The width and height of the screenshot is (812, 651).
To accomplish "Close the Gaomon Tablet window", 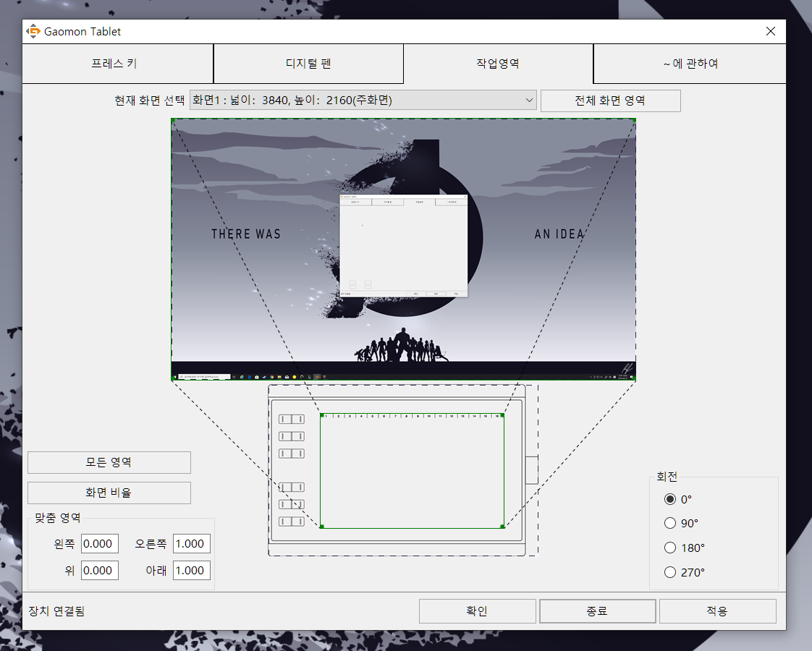I will [771, 32].
